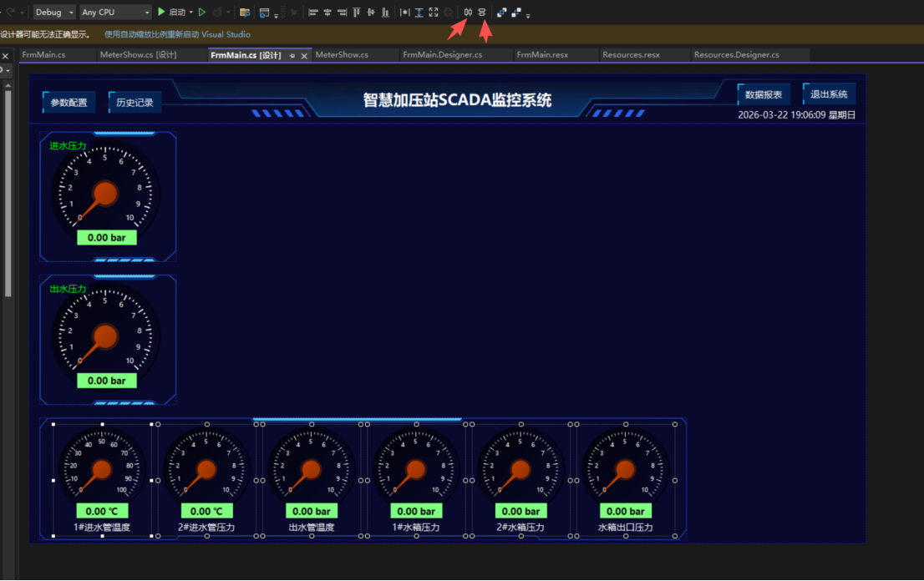Viewport: 924px width, 581px height.
Task: Click the restart Visual Studio scaling link
Action: coord(177,34)
